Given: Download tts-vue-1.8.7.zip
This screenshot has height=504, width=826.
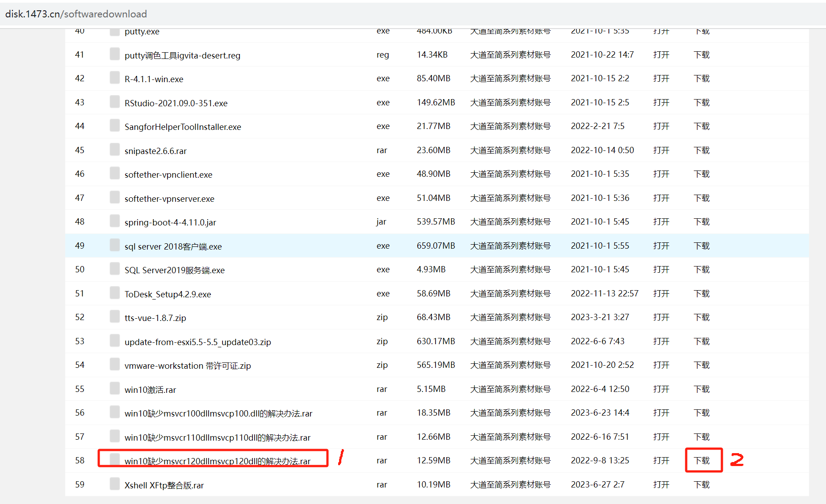Looking at the screenshot, I should (702, 317).
